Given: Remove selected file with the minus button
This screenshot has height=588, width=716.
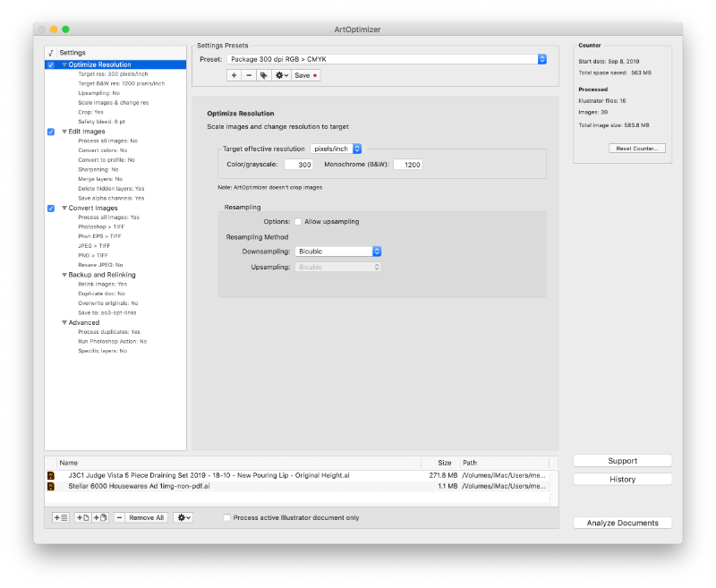Looking at the screenshot, I should coord(120,517).
